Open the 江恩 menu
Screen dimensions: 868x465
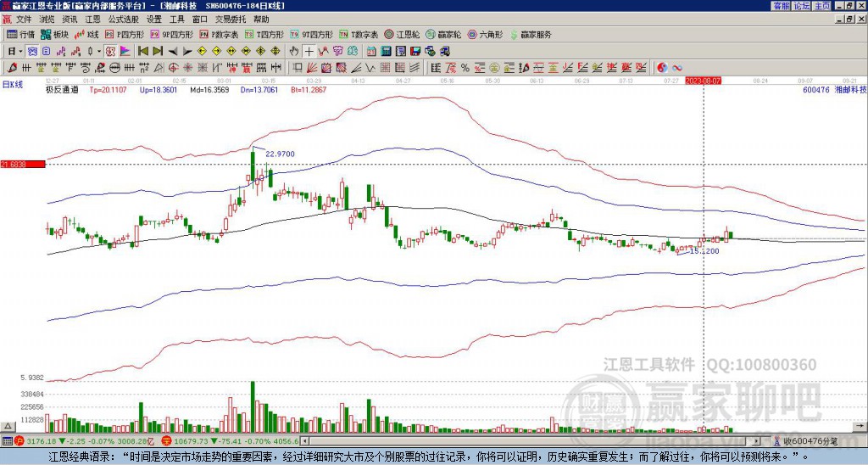(92, 20)
